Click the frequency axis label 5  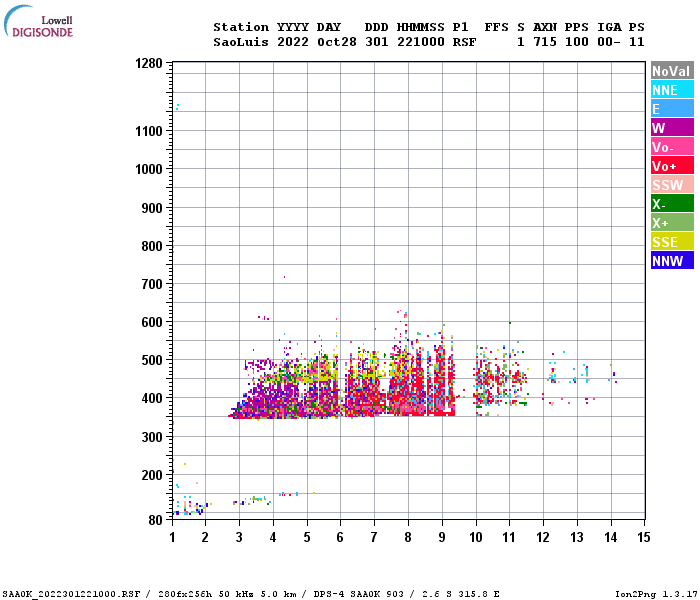pyautogui.click(x=307, y=537)
